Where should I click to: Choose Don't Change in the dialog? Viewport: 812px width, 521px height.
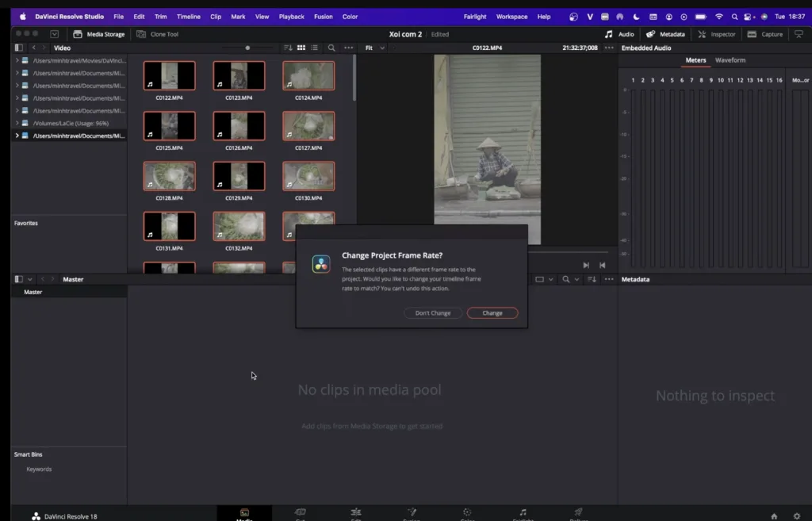pyautogui.click(x=432, y=312)
